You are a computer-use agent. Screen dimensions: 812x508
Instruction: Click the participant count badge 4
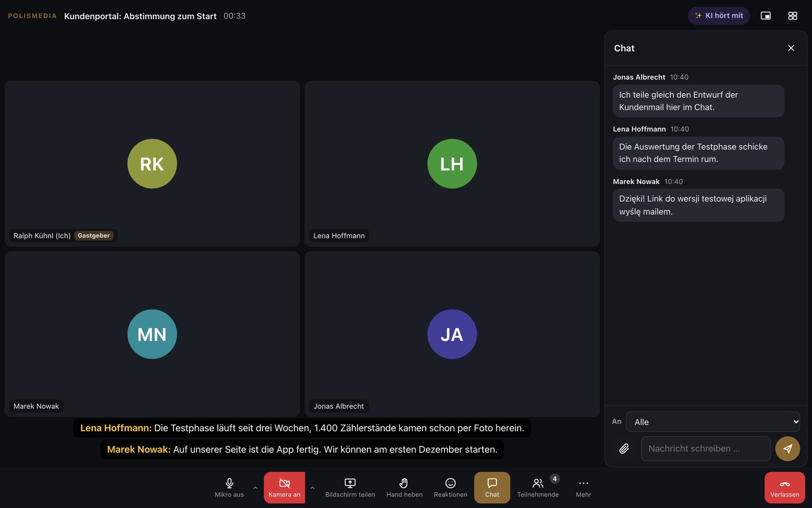point(555,479)
